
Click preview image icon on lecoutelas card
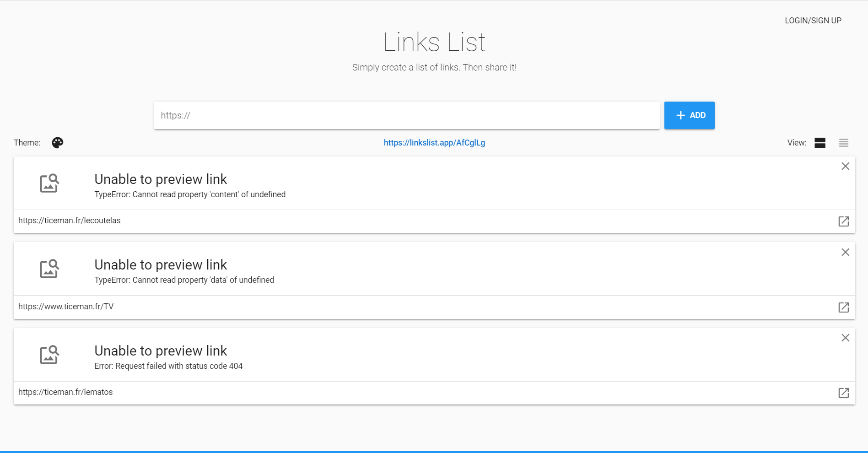point(49,183)
